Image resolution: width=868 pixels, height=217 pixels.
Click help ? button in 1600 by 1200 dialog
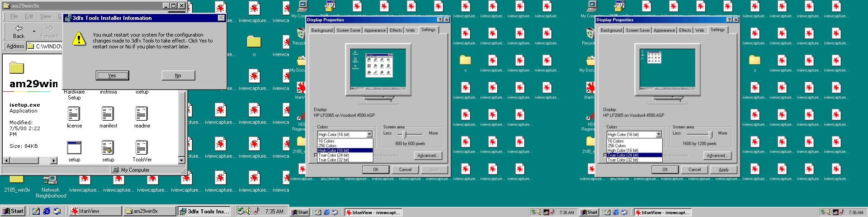pyautogui.click(x=729, y=20)
